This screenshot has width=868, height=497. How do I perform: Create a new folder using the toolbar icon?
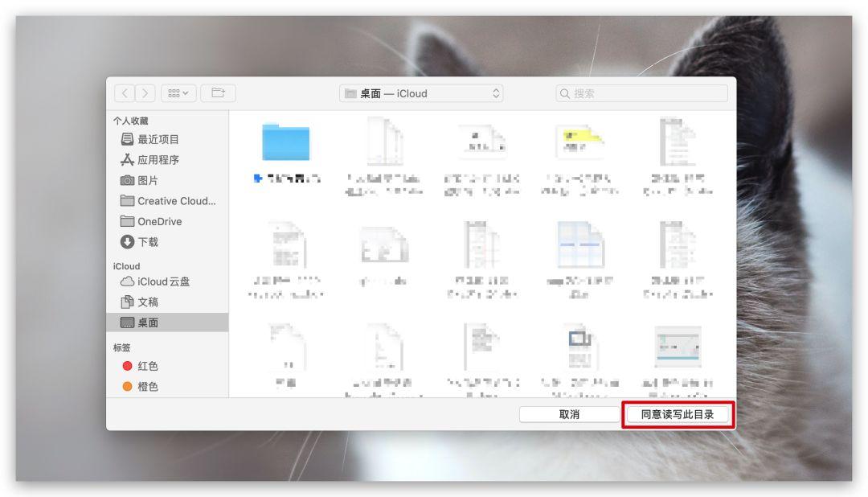tap(217, 92)
